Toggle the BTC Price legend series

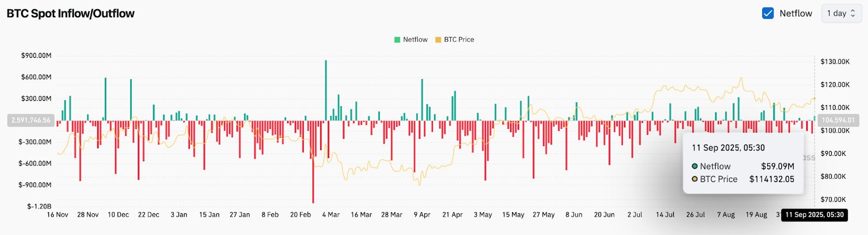(455, 40)
